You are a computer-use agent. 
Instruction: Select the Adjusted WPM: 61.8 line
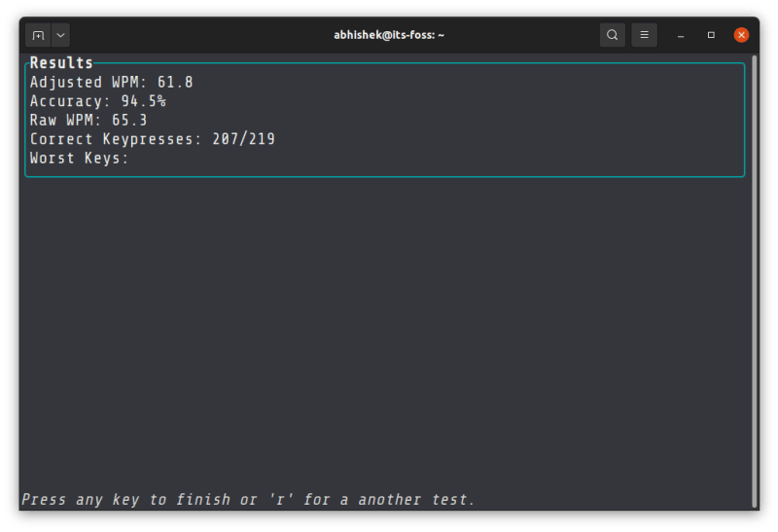click(111, 83)
